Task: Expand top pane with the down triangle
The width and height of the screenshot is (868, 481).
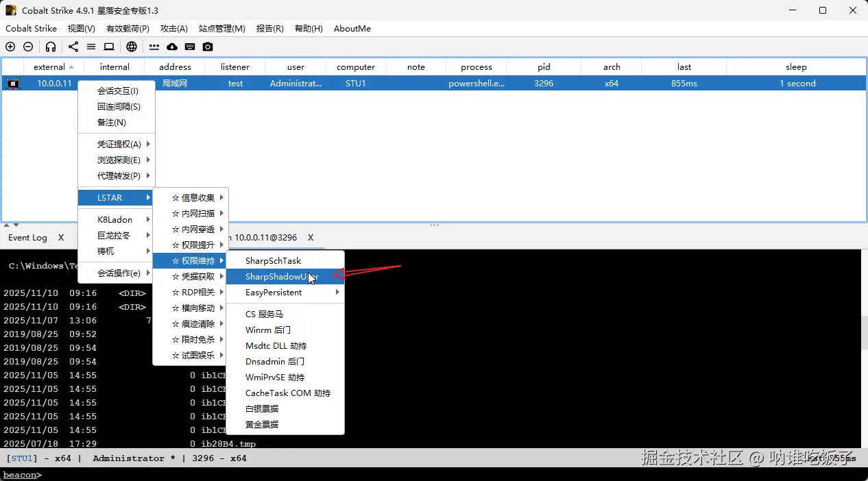Action: (16, 225)
